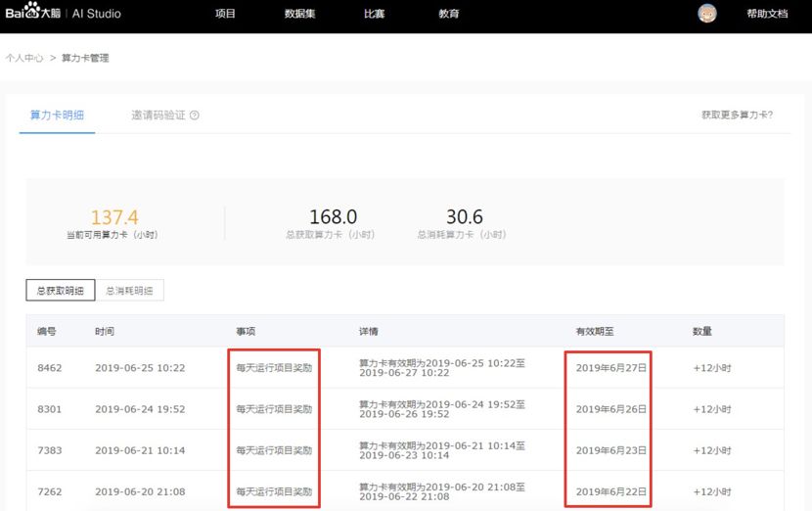Click the 有效期至 column header
Image resolution: width=812 pixels, height=511 pixels.
pos(595,331)
